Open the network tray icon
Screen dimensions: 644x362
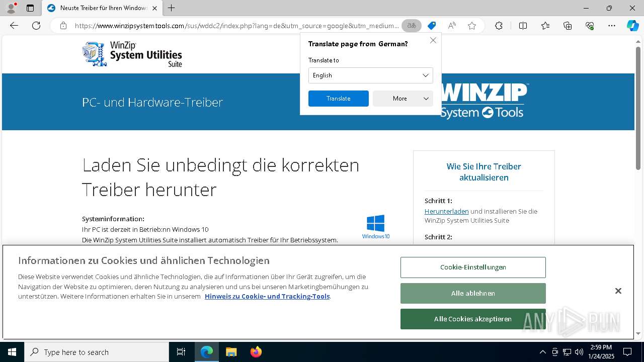[567, 352]
